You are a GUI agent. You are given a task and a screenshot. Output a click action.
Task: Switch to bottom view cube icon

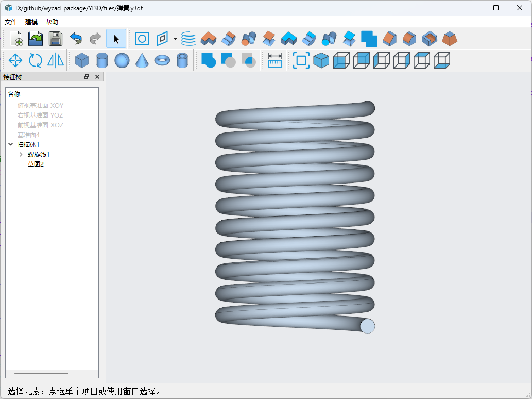[442, 60]
